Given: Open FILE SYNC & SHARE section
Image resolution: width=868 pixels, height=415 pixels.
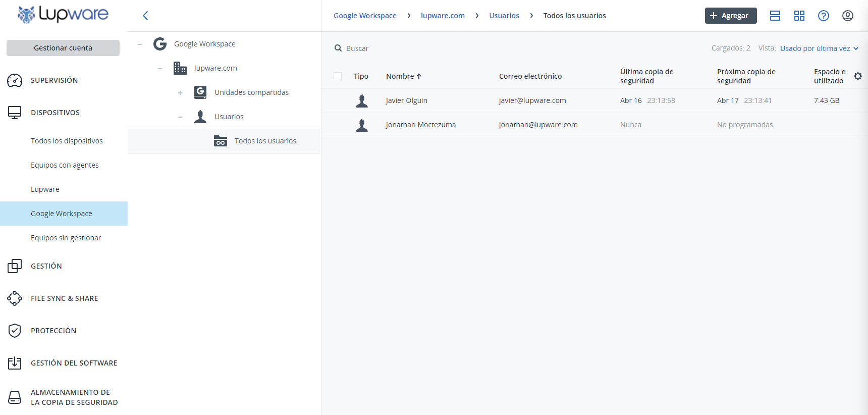Looking at the screenshot, I should tap(64, 298).
